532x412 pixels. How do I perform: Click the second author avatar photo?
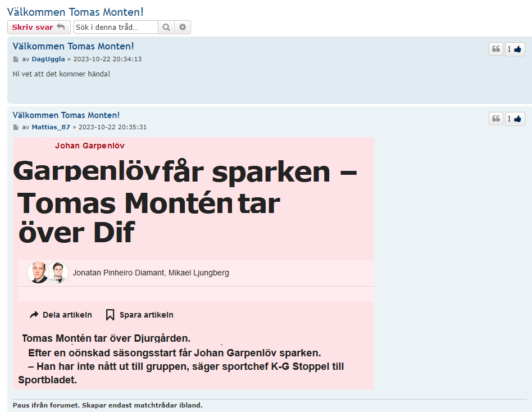(58, 272)
